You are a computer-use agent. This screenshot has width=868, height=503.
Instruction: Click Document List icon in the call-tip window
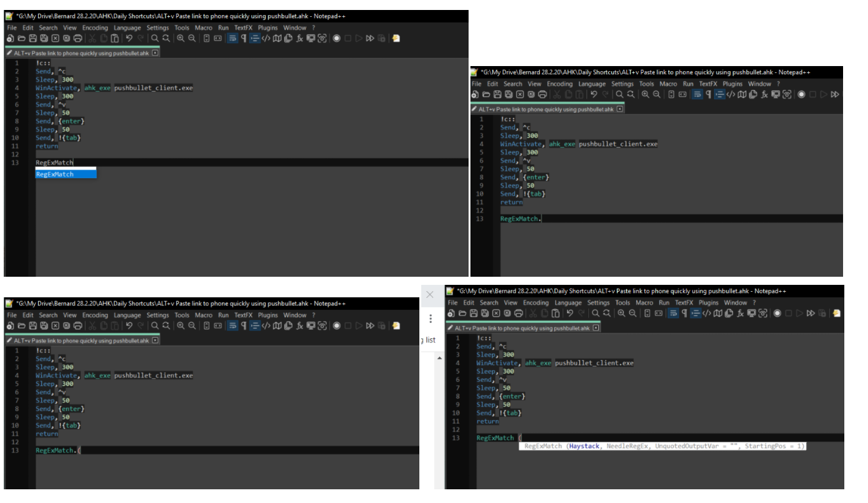728,313
